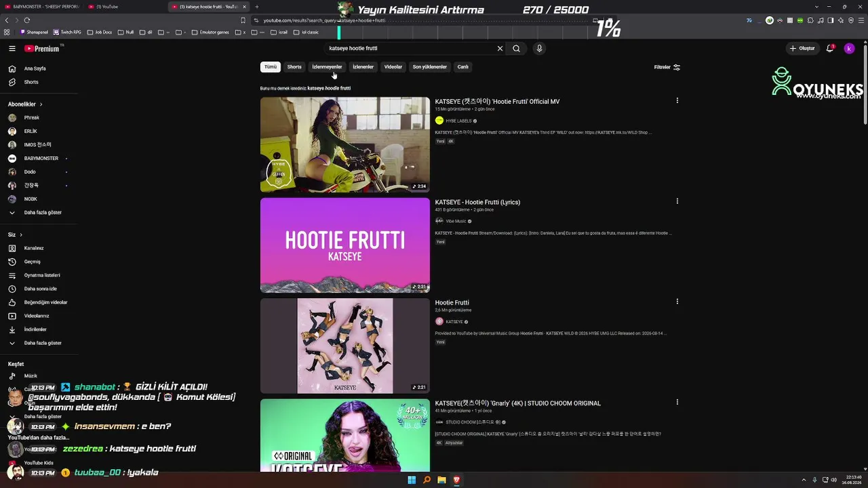Open the Emulator games bookmarks folder
The image size is (868, 488).
(210, 32)
